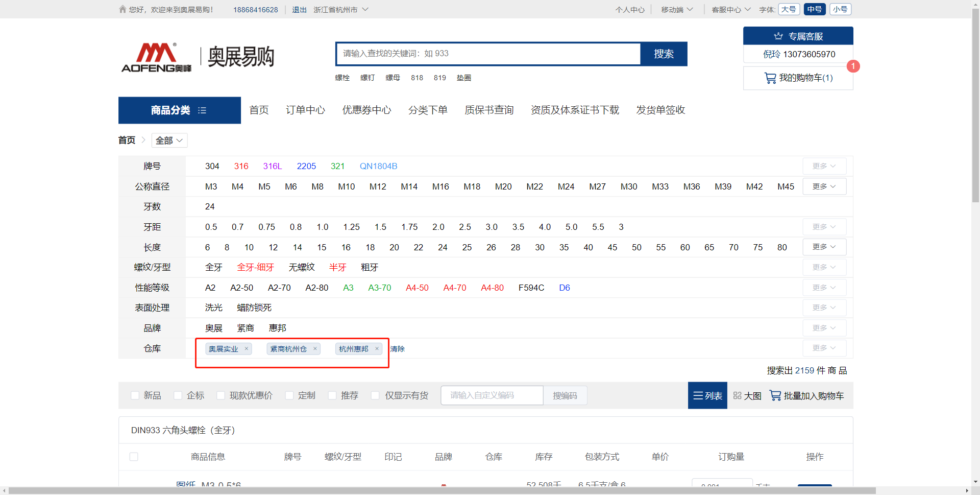The image size is (980, 495).
Task: Click the home icon in top bar
Action: tap(122, 9)
